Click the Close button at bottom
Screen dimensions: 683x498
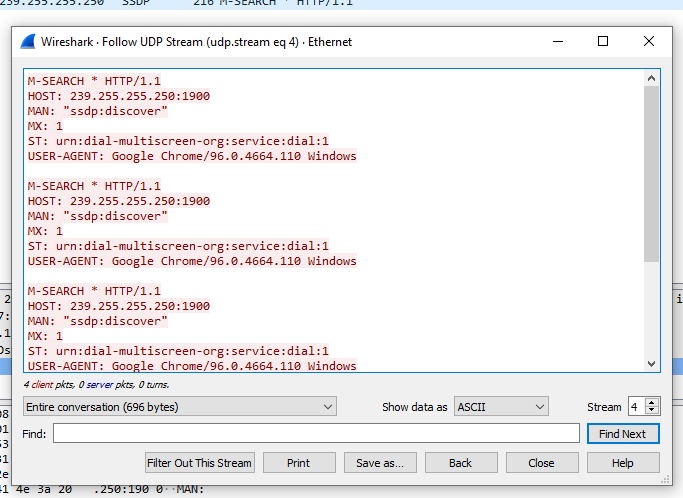pos(542,463)
